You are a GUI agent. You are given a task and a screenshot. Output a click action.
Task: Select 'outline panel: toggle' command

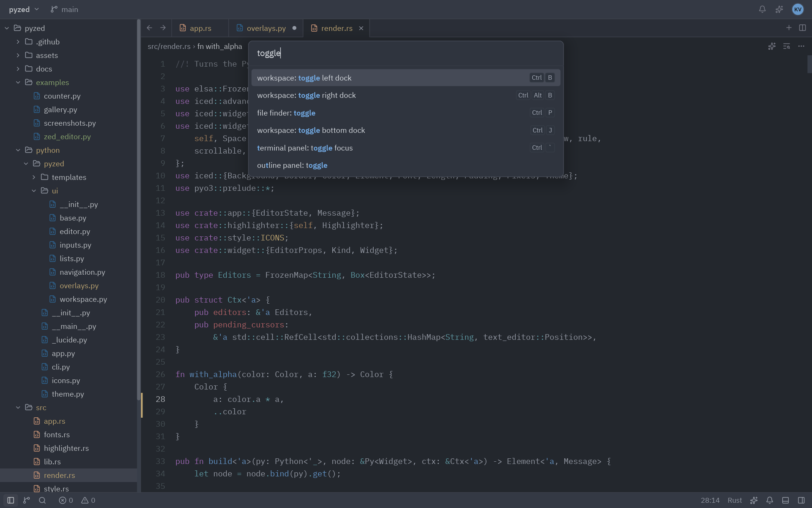pyautogui.click(x=406, y=165)
